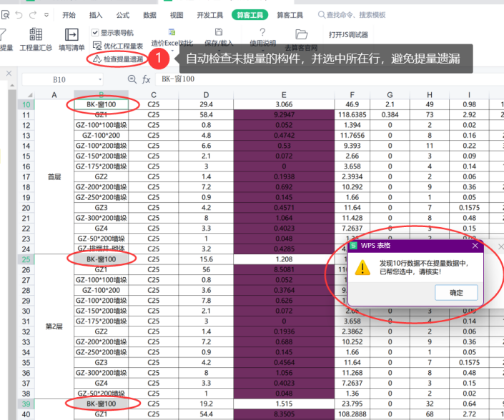Open the 开发工具 ribbon tab

pyautogui.click(x=209, y=14)
